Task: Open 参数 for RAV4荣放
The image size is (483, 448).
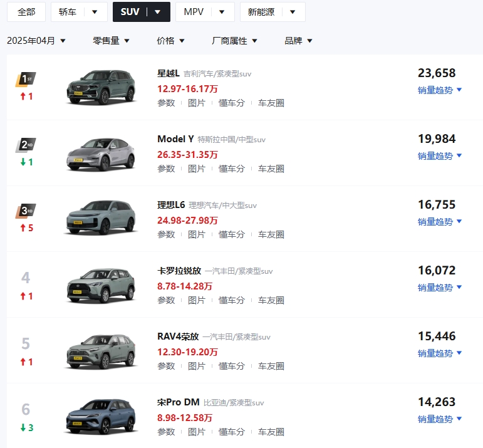Action: pyautogui.click(x=166, y=366)
